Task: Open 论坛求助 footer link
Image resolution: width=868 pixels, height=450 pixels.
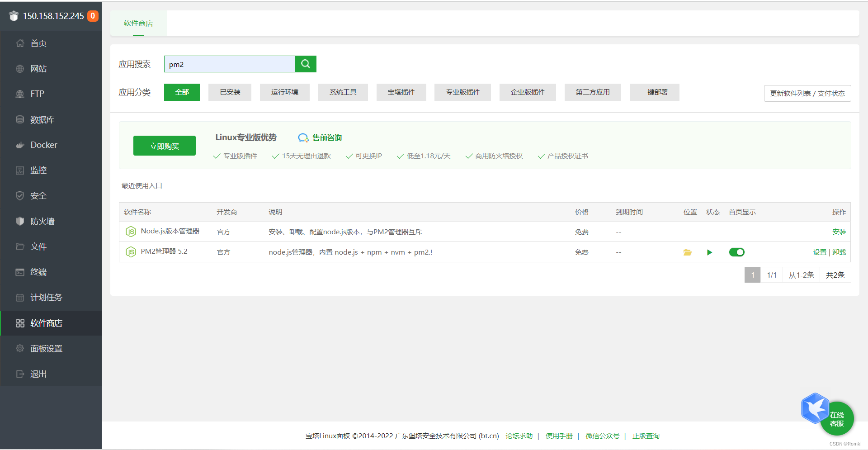Action: click(x=519, y=436)
